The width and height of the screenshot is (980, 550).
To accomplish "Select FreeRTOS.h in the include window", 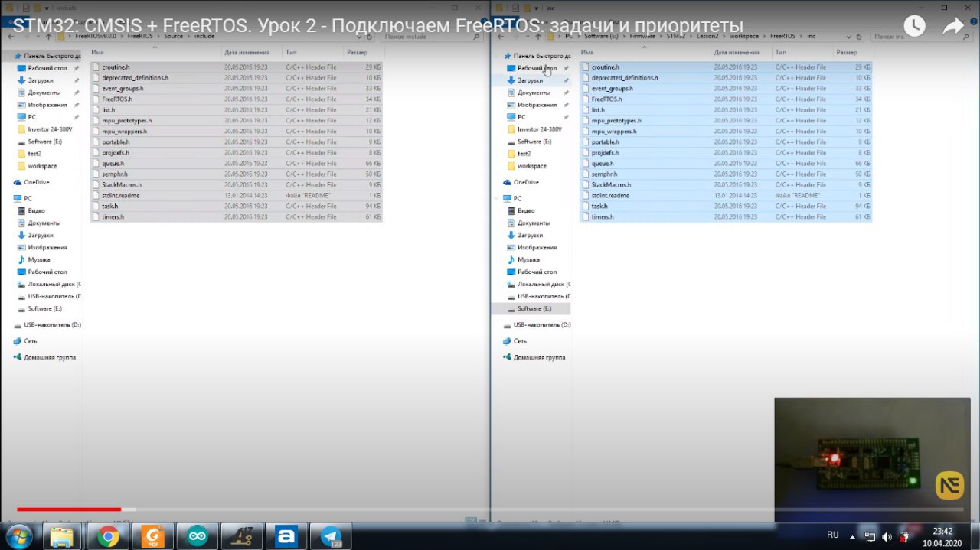I will point(236,99).
